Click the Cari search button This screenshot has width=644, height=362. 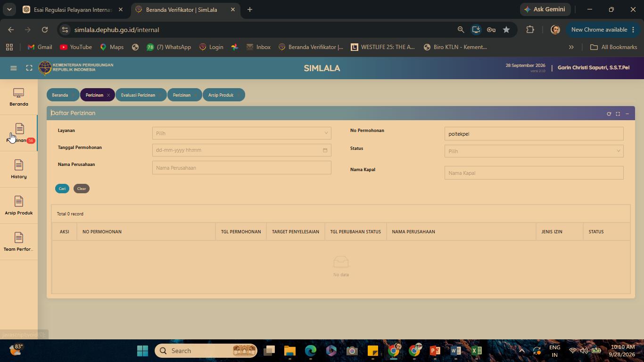click(x=62, y=189)
